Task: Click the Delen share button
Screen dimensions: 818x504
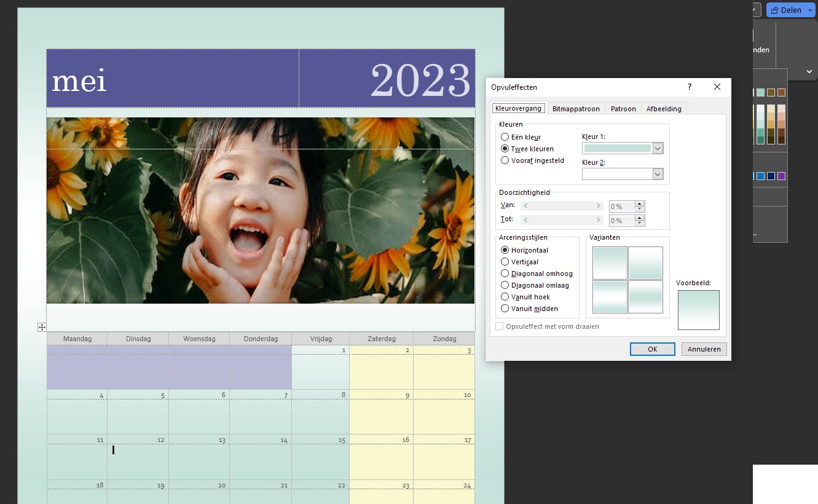Action: (x=786, y=10)
